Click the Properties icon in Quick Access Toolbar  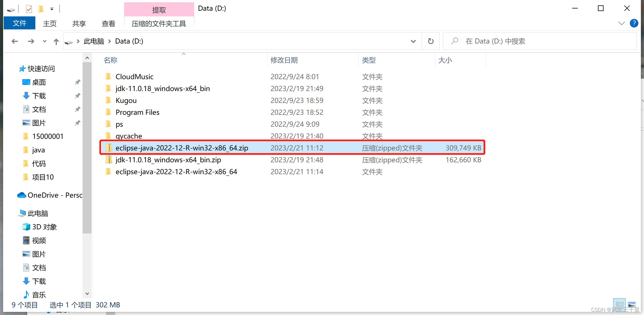click(x=29, y=8)
